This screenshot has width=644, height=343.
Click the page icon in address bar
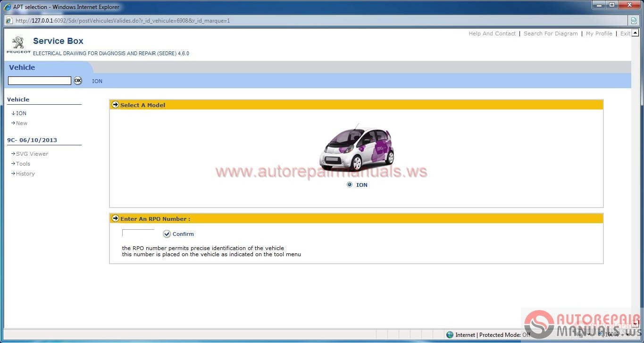click(9, 21)
